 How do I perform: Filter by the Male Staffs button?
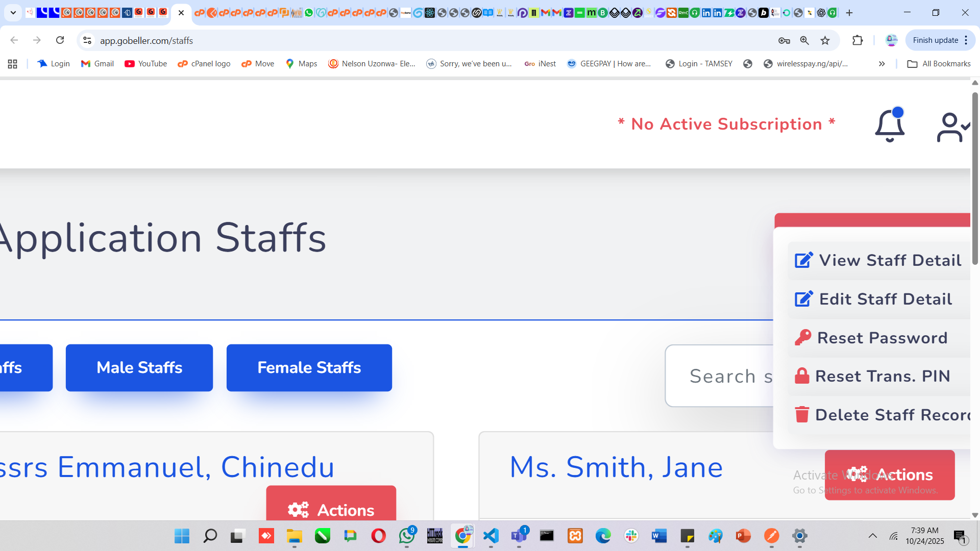pyautogui.click(x=139, y=368)
